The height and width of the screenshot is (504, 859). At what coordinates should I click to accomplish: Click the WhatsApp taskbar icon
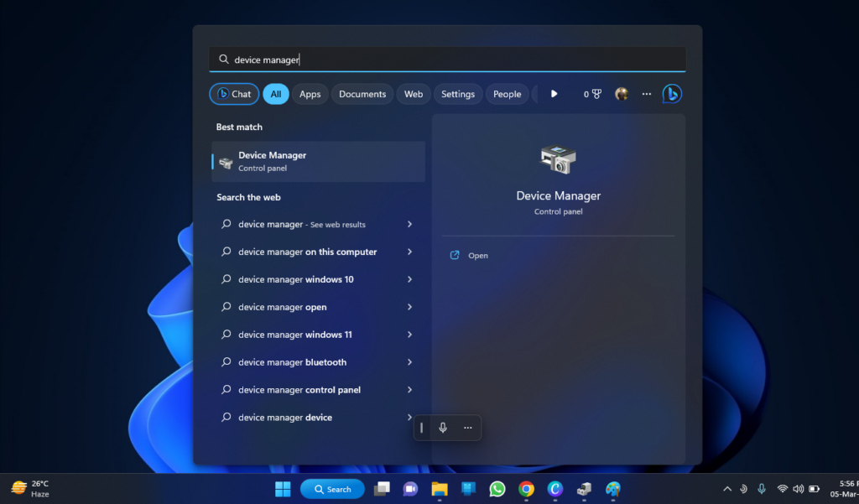(x=497, y=489)
